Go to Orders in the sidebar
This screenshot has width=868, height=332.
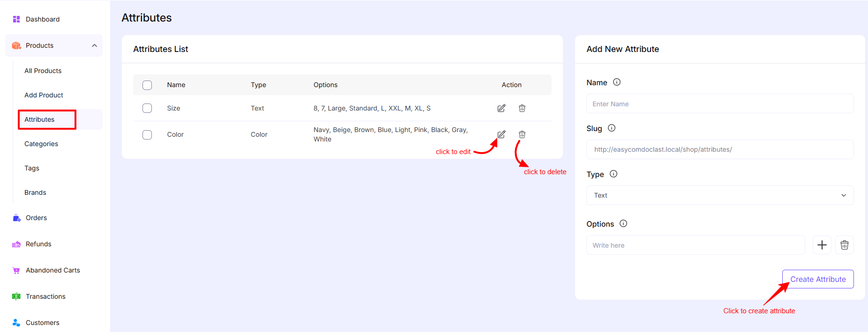point(36,218)
